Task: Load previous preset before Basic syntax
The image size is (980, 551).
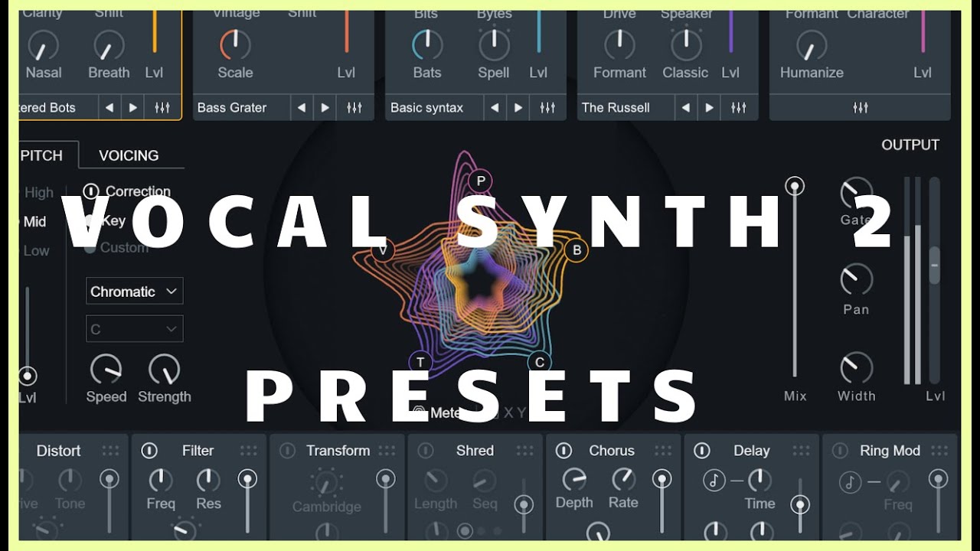Action: click(495, 108)
